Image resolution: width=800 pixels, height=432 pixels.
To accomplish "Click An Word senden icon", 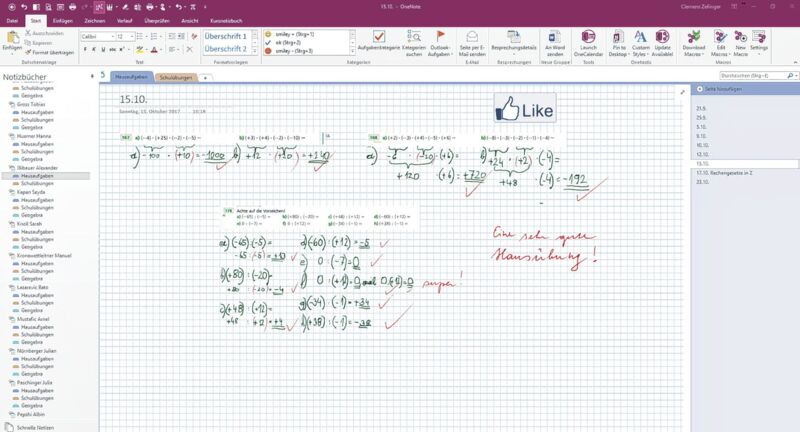I will [x=554, y=43].
